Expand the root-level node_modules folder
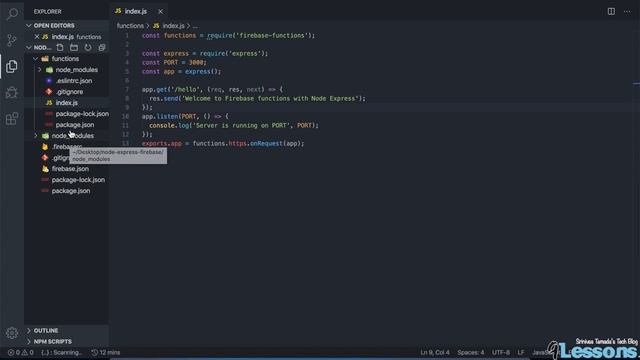Viewport: 640px width, 360px height. coord(36,136)
